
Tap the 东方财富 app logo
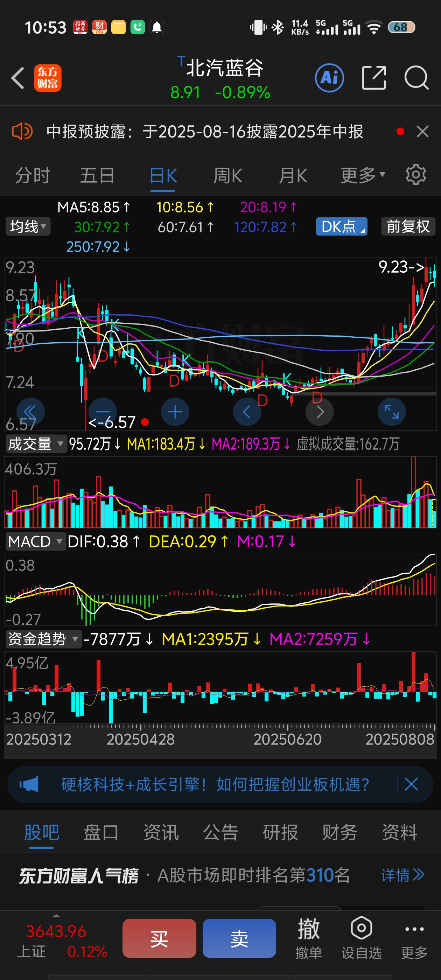point(48,78)
